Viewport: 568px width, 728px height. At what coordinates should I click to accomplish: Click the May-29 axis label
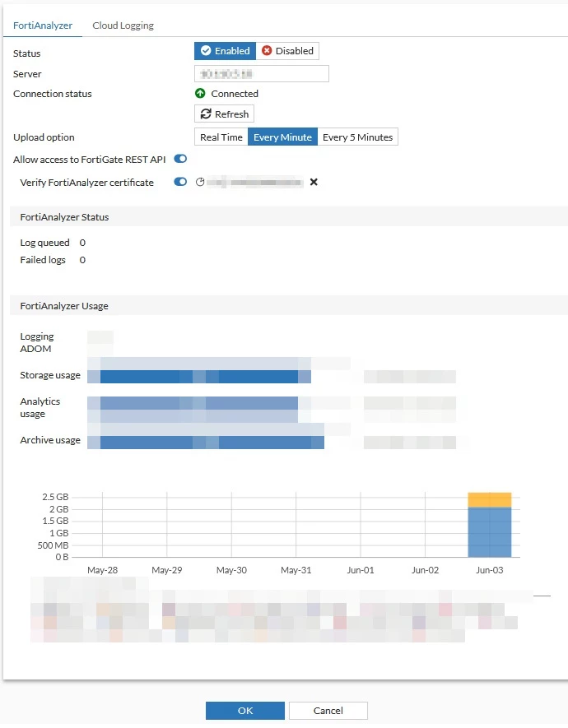(167, 570)
